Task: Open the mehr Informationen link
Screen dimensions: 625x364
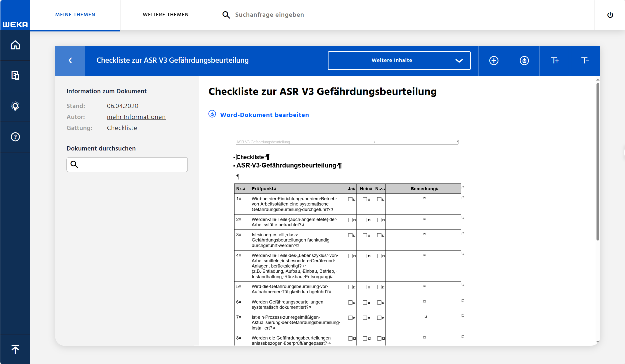Action: pyautogui.click(x=136, y=117)
